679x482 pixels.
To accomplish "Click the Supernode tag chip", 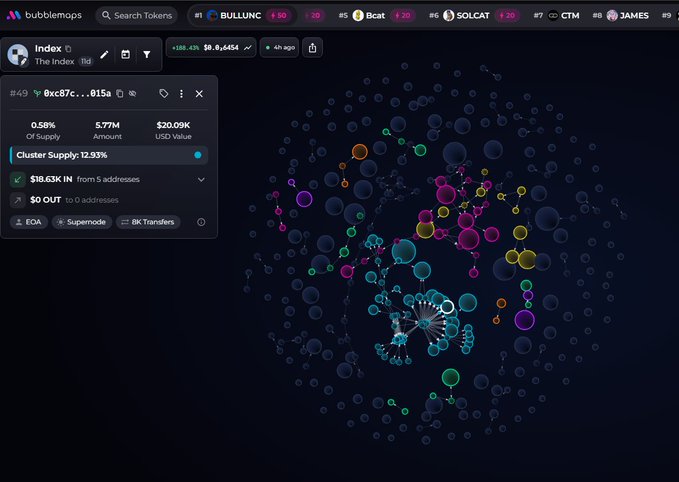I will pyautogui.click(x=82, y=222).
